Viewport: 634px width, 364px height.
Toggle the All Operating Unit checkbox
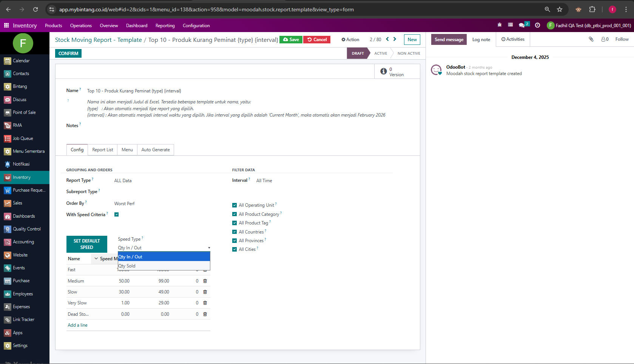point(234,205)
